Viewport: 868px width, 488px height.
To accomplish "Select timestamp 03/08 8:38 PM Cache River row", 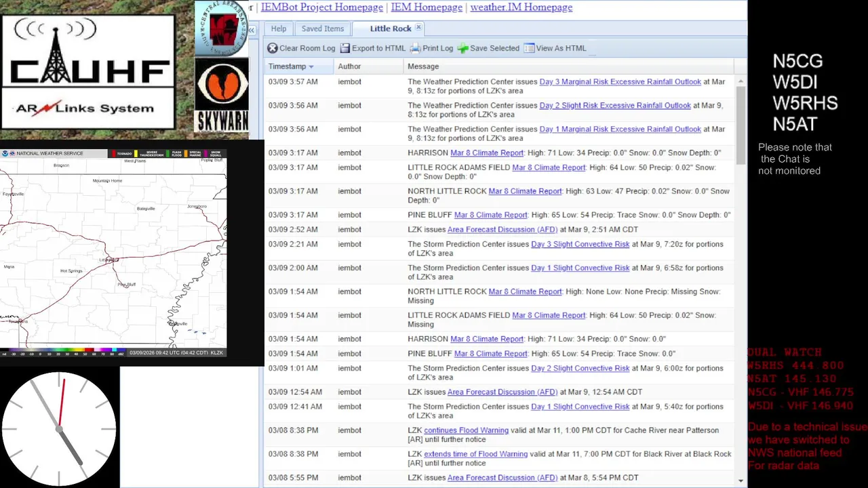I will tap(498, 435).
